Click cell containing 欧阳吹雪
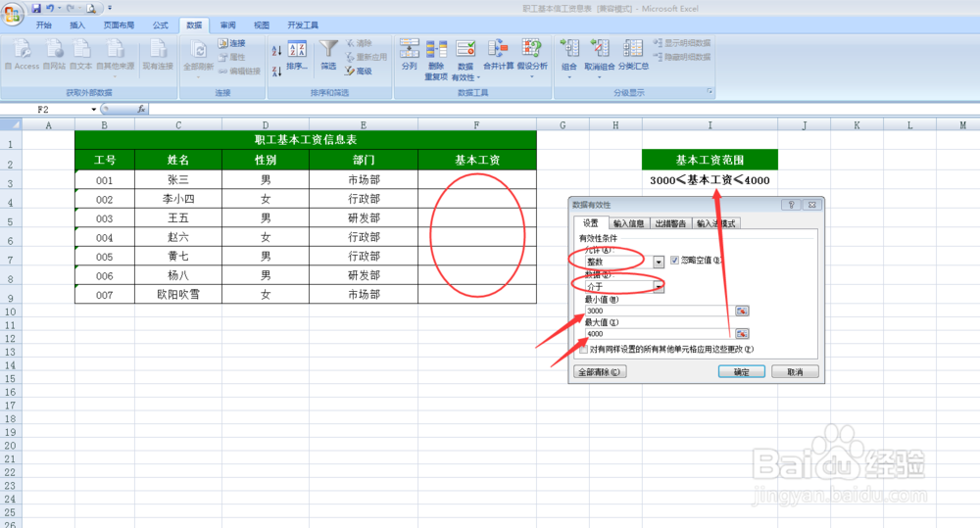 pyautogui.click(x=178, y=294)
